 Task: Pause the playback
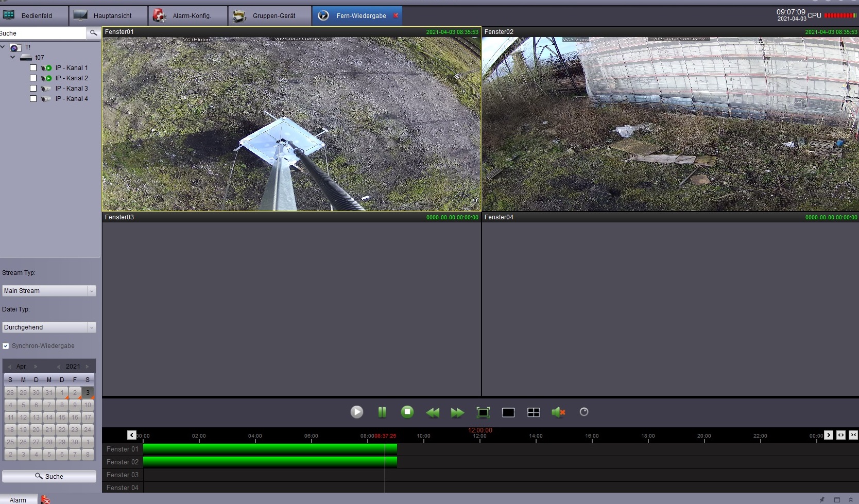click(x=382, y=412)
